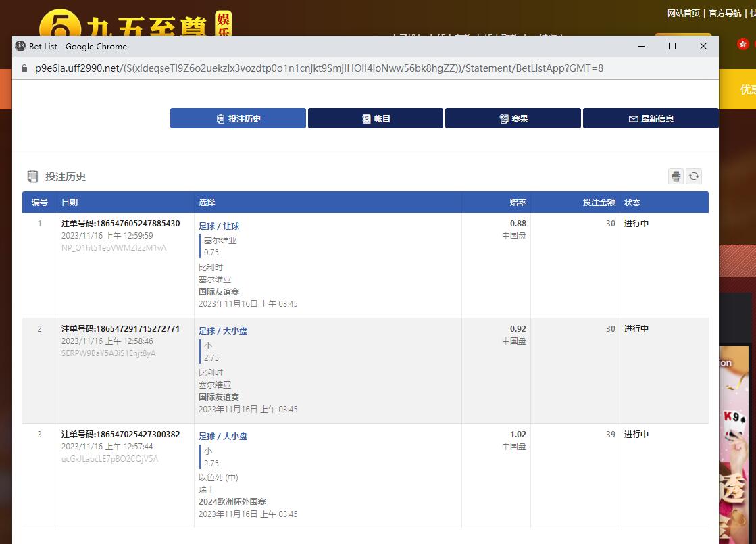Click the Bet List window favicon
Viewport: 756px width, 544px height.
coord(20,46)
